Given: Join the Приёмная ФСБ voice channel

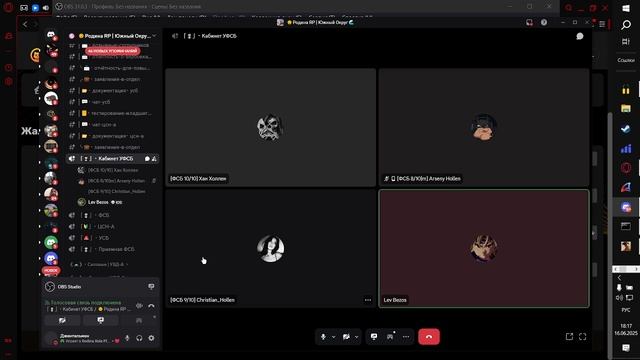Looking at the screenshot, I should (113, 249).
